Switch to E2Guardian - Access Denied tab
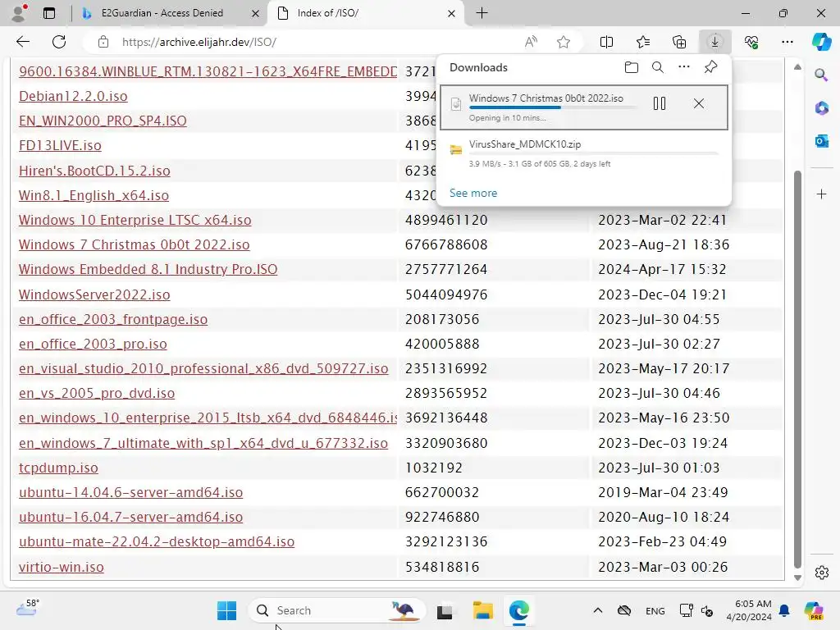 point(162,13)
